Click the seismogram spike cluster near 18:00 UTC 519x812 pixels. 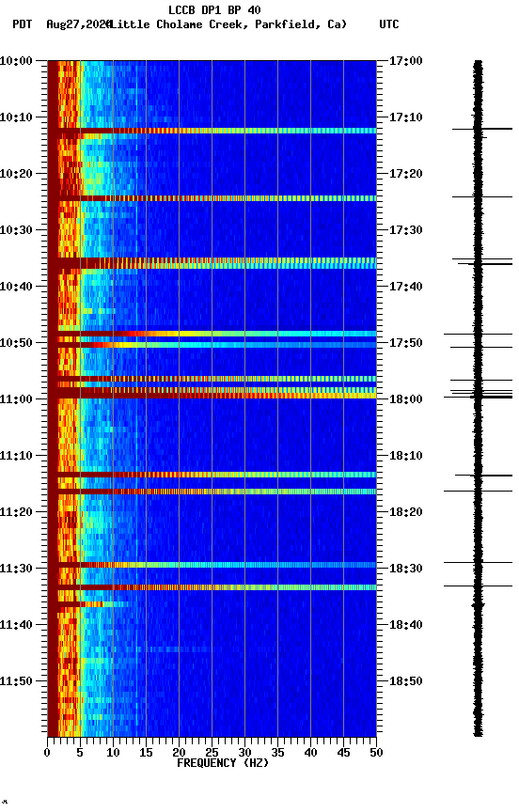click(x=479, y=394)
